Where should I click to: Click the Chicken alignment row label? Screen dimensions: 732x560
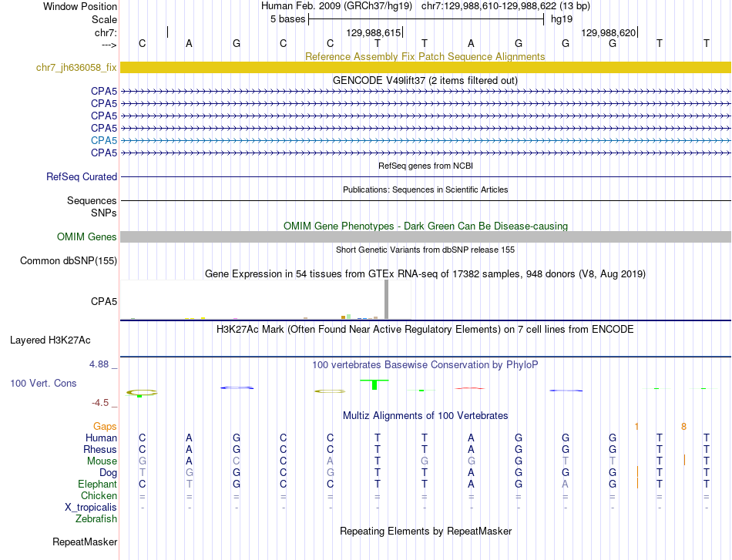99,495
